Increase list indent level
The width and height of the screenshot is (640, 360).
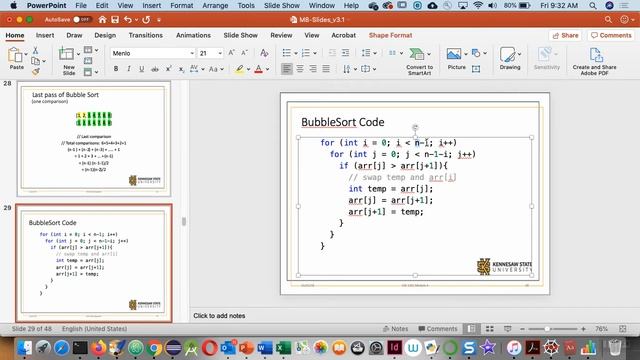click(345, 53)
